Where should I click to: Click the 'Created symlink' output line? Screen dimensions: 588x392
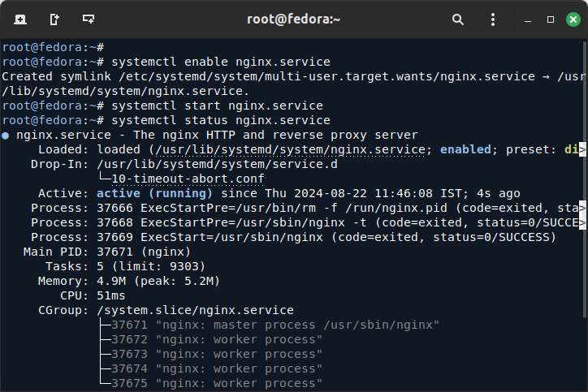pos(293,76)
